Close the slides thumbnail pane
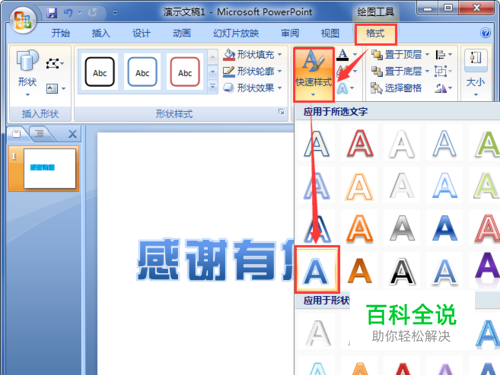Image resolution: width=500 pixels, height=375 pixels. (x=72, y=134)
